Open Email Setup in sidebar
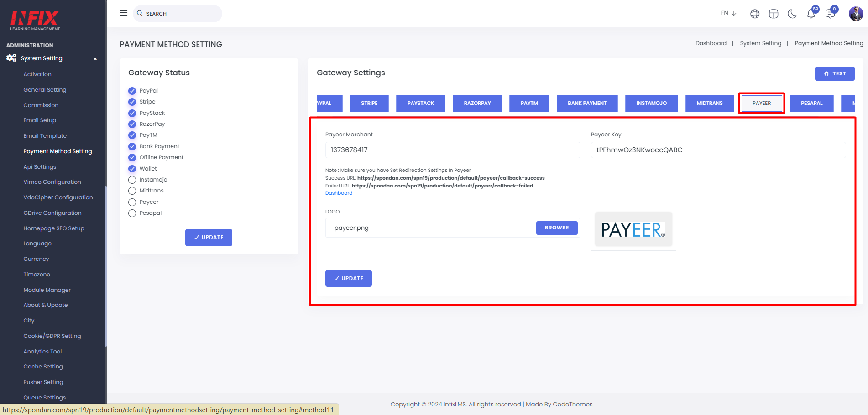868x415 pixels. pos(40,120)
